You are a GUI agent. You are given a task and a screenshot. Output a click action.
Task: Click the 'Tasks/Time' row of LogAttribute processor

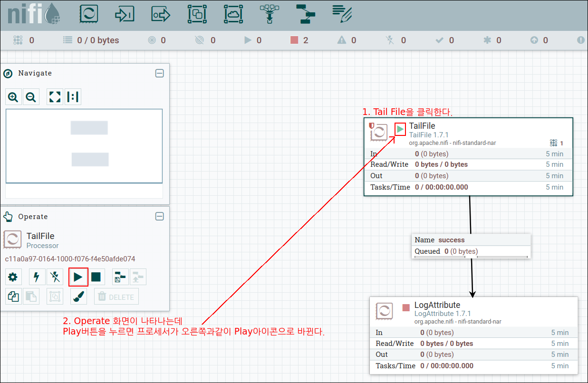tap(474, 366)
